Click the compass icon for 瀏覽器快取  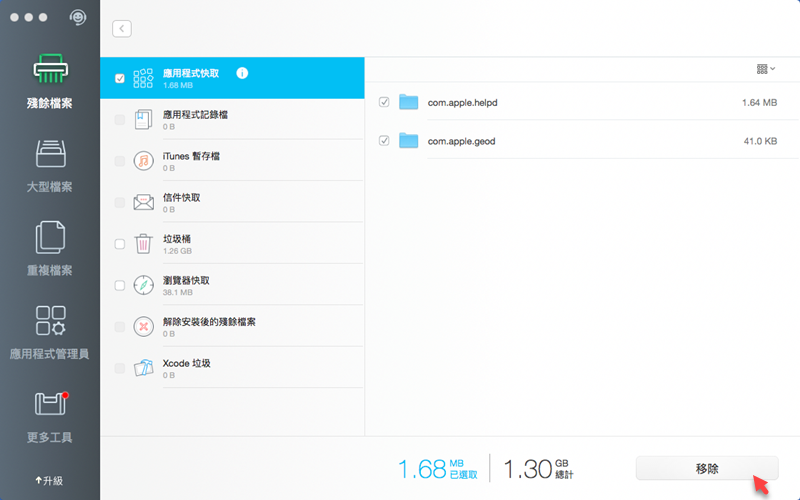coord(143,285)
